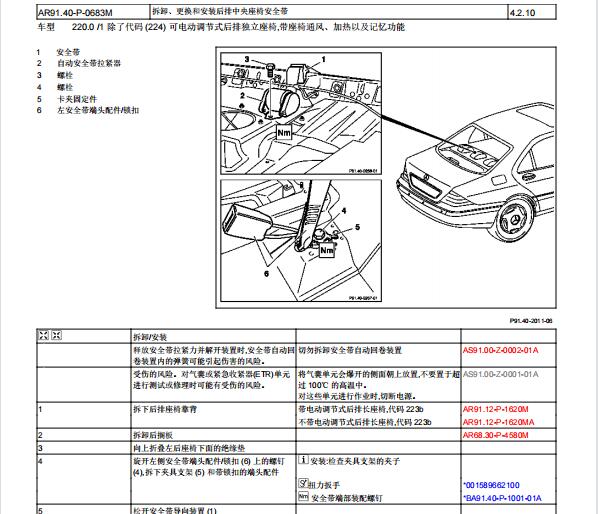Select text 切勿拆卸安全带自动回卷装置
The width and height of the screenshot is (598, 514).
[x=350, y=350]
